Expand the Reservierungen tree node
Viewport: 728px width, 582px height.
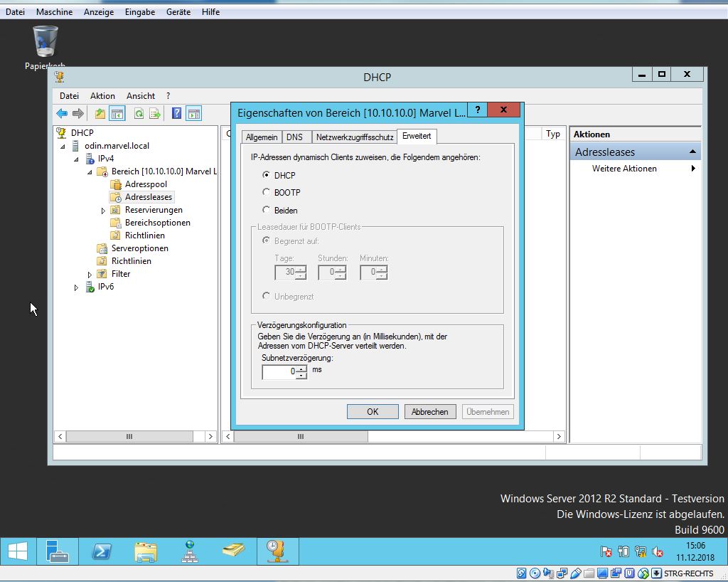pyautogui.click(x=103, y=211)
